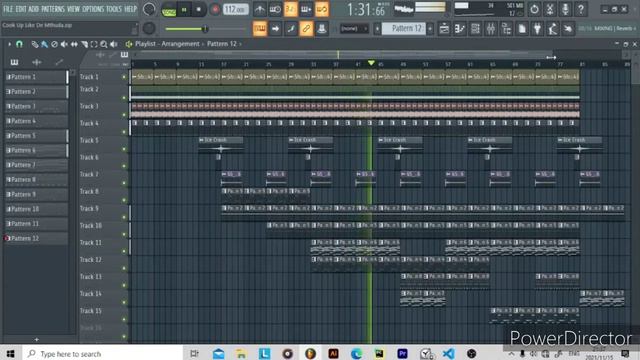Click the master volume knob
Screen dimensions: 640x360
click(x=149, y=9)
